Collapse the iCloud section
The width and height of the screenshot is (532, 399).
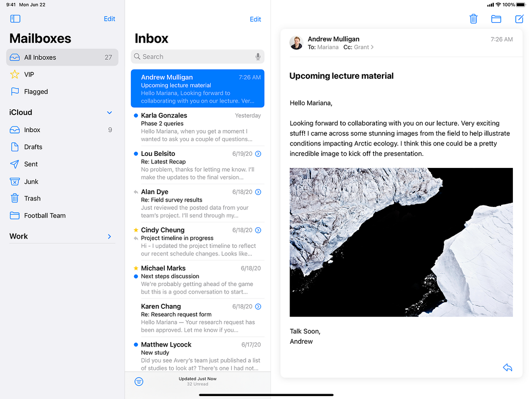[109, 113]
